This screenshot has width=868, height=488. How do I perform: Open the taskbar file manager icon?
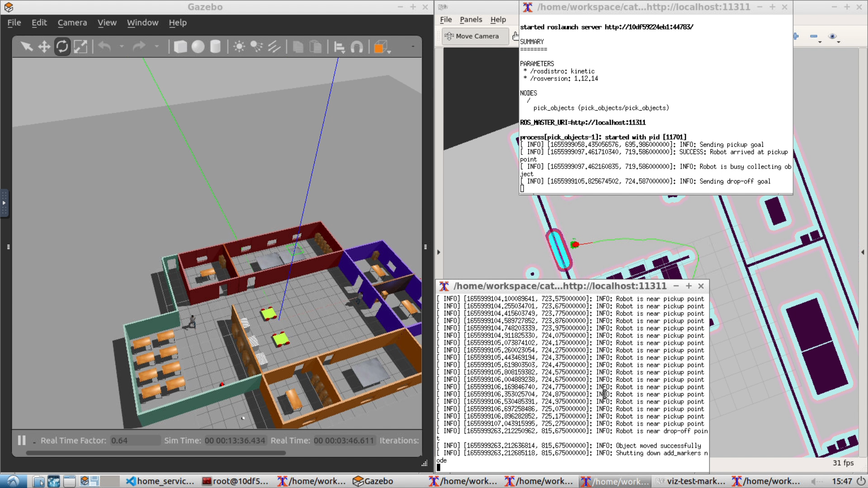click(39, 481)
